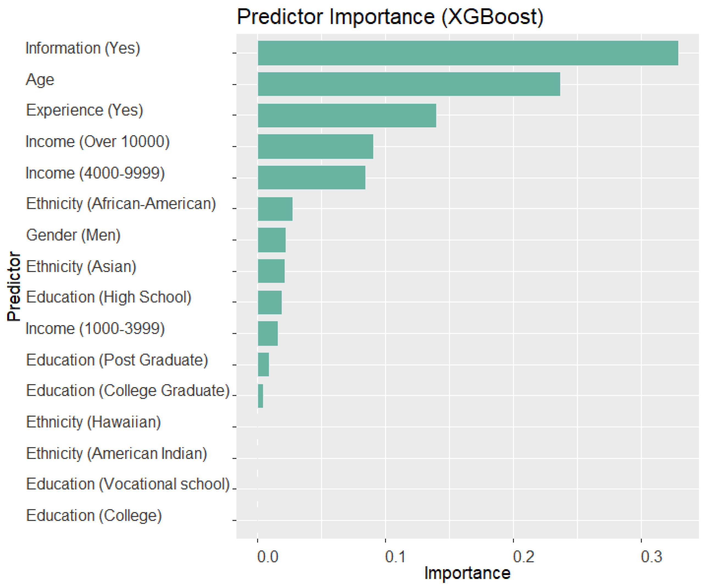Screen dimensions: 706x588
Task: Click the Importance x-axis title
Action: 467,573
